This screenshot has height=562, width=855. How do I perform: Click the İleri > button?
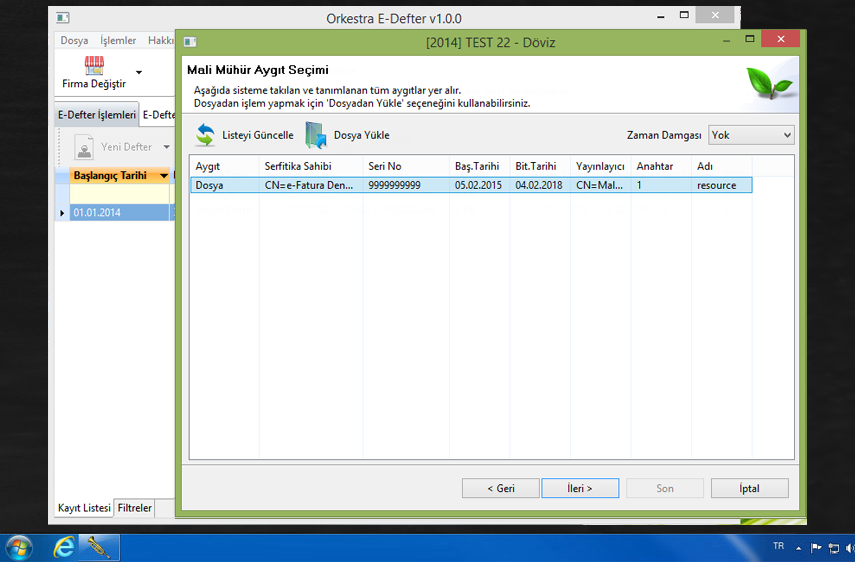pos(580,488)
